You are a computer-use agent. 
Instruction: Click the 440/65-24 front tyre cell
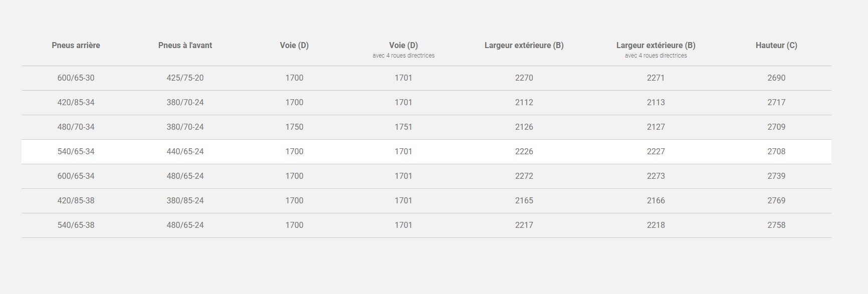click(x=185, y=152)
